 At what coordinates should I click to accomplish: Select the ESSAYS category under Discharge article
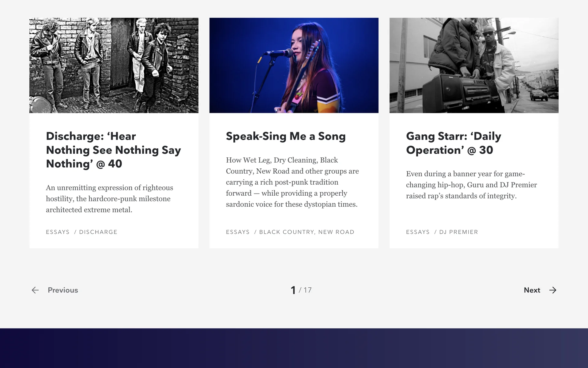click(x=58, y=232)
